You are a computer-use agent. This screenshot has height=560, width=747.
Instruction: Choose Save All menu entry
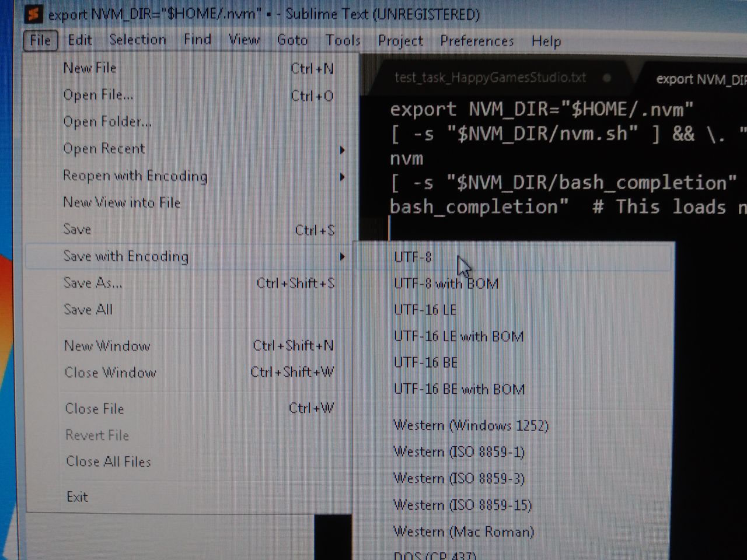190,310
